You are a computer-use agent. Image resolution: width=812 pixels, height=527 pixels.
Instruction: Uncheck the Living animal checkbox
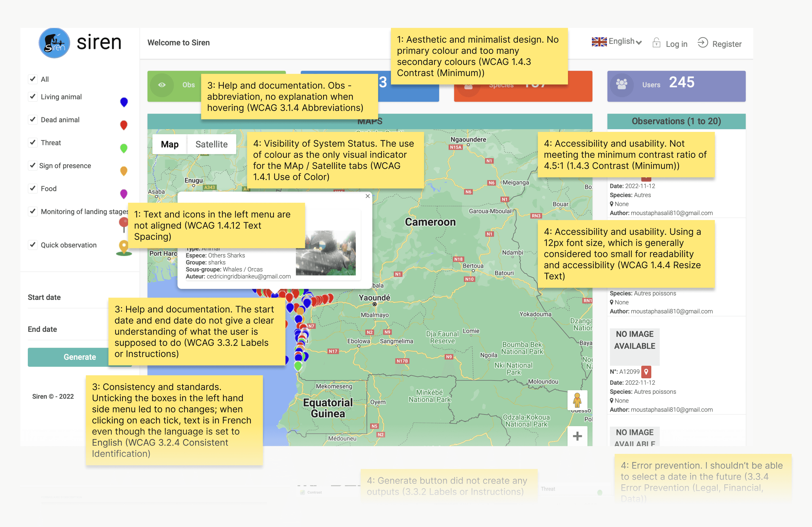[x=33, y=97]
